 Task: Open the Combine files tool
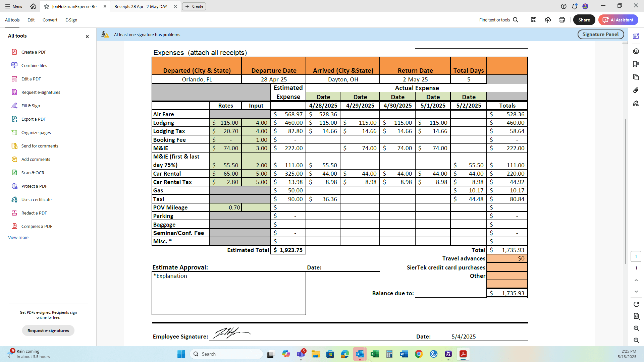pos(34,65)
